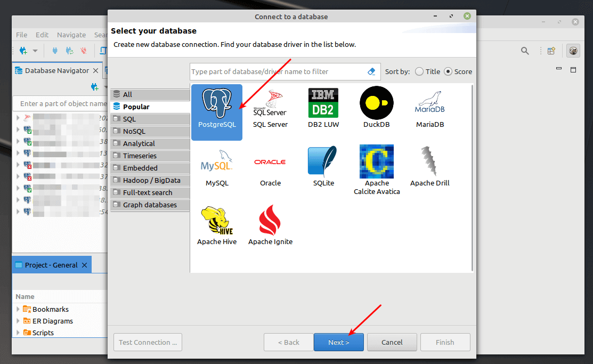Viewport: 593px width, 364px height.
Task: Click inside the driver name filter field
Action: 277,71
